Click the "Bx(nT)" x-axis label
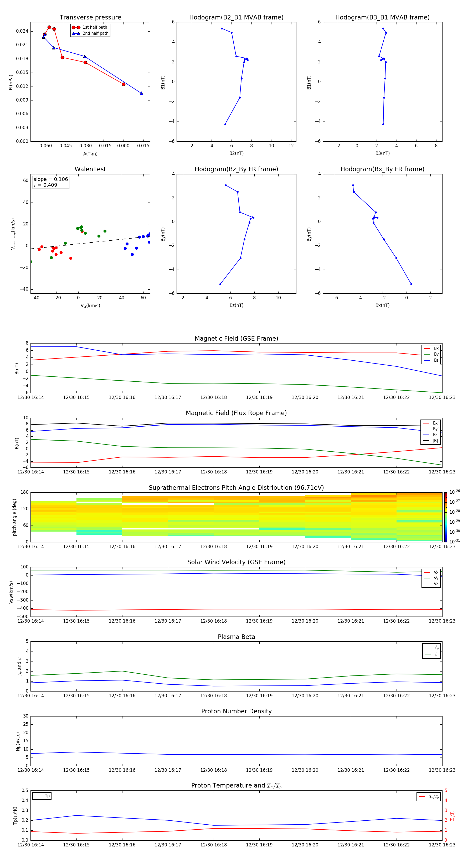 (382, 305)
